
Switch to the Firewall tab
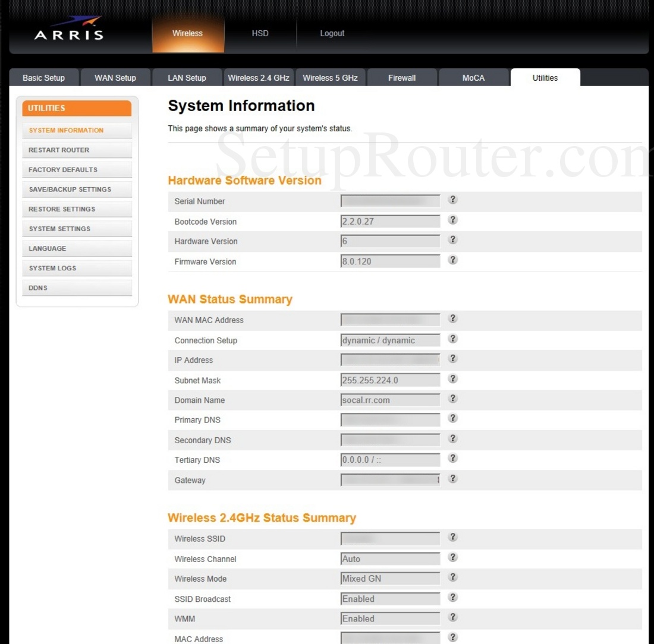[x=402, y=77]
